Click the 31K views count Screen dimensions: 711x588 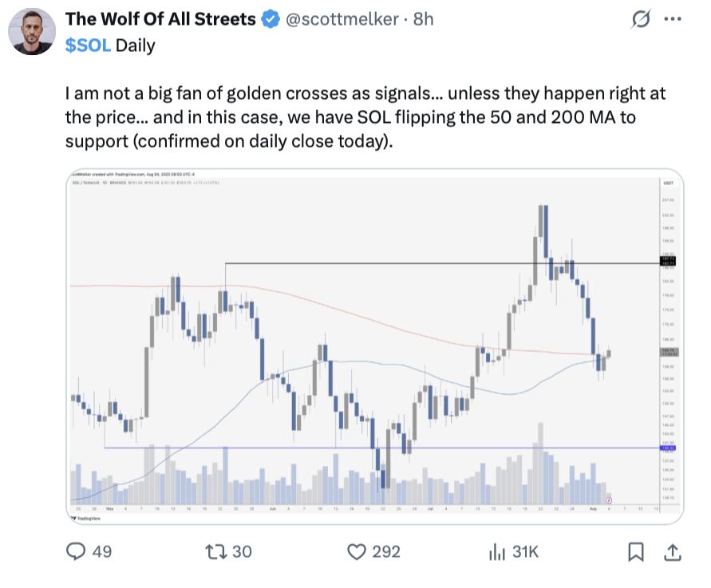point(524,551)
